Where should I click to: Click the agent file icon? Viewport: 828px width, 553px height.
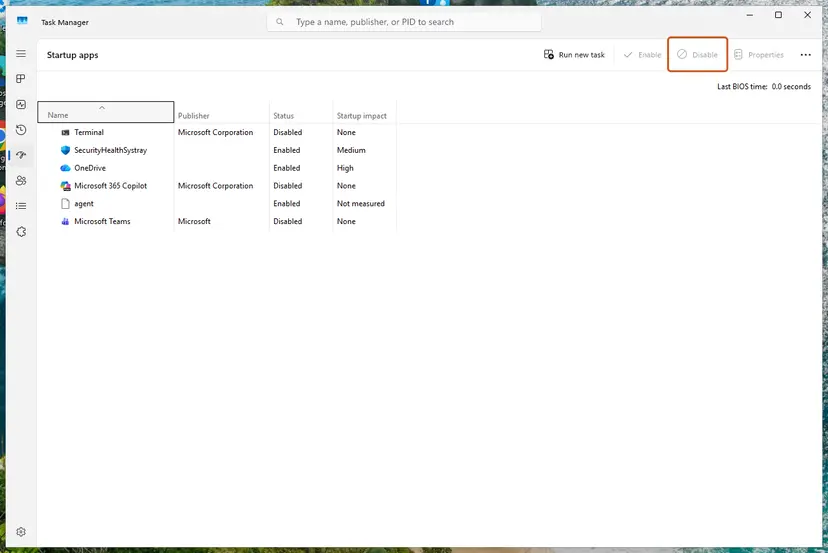pos(65,203)
